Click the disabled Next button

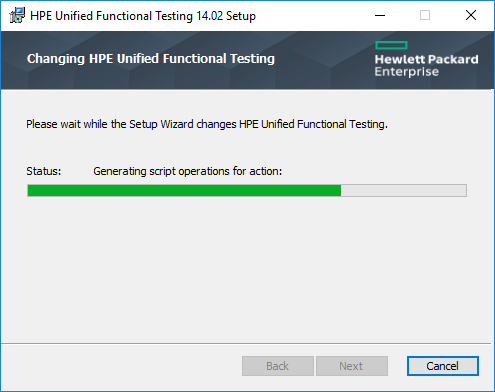click(352, 366)
